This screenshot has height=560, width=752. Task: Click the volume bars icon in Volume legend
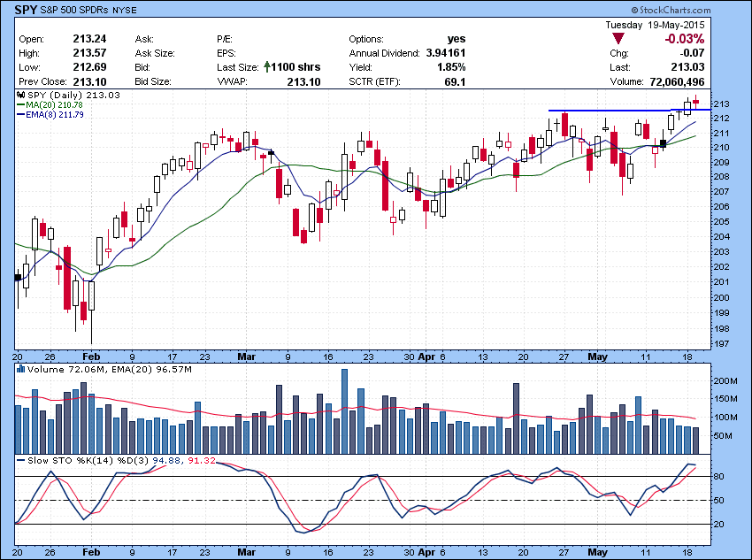click(20, 369)
